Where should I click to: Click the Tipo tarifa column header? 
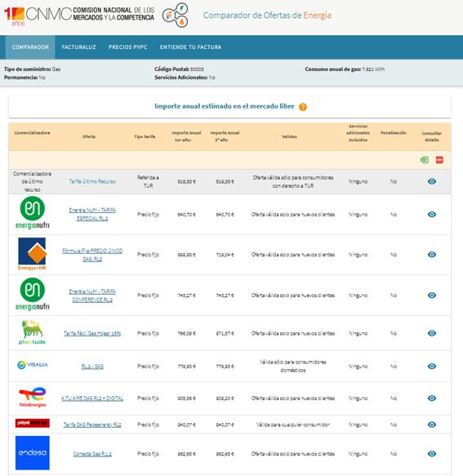[145, 136]
